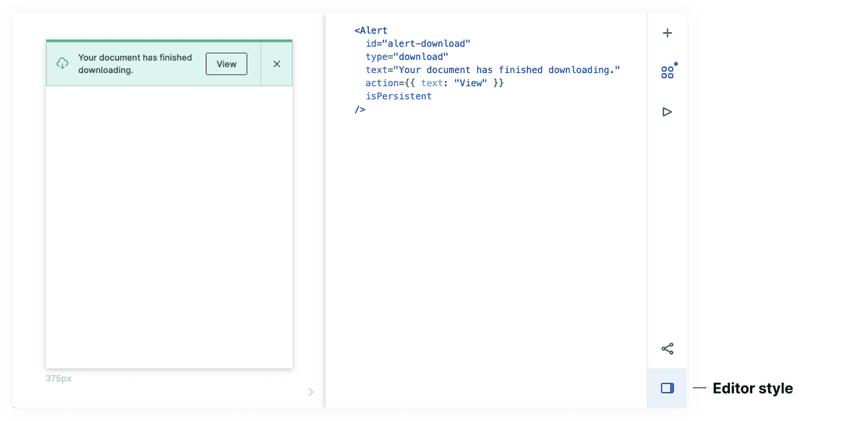Dismiss the download alert with the X
The width and height of the screenshot is (868, 421).
[x=276, y=64]
